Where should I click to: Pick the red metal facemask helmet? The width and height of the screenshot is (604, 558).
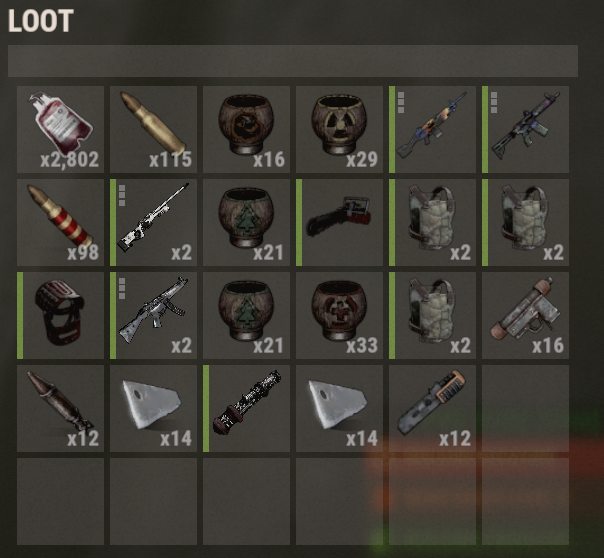[60, 315]
